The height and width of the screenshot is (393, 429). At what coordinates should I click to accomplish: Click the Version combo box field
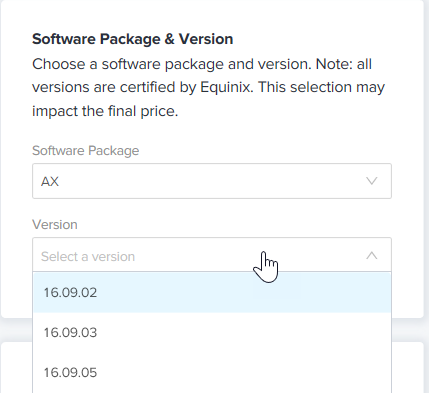[x=212, y=255]
